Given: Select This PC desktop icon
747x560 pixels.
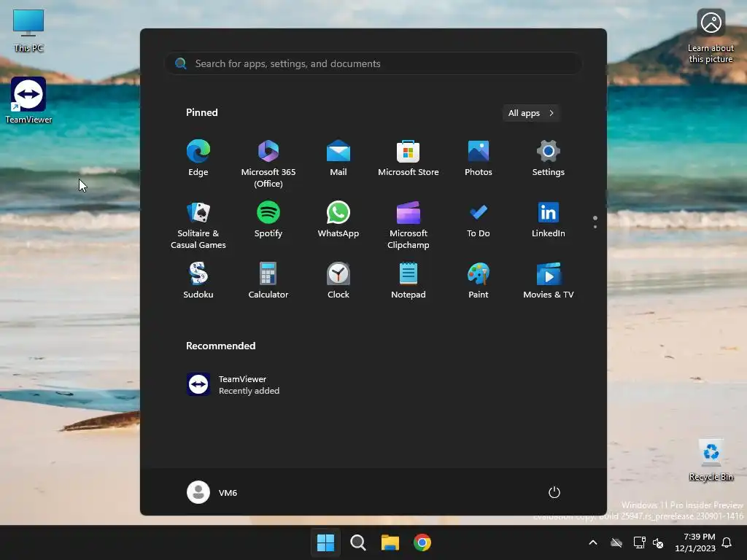Looking at the screenshot, I should [x=28, y=31].
